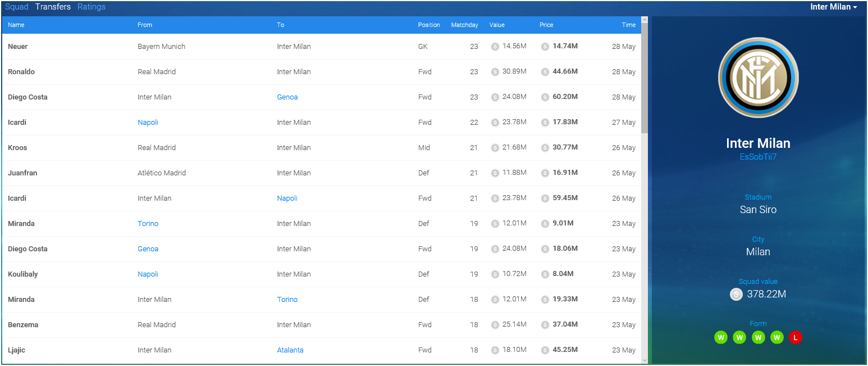868x366 pixels.
Task: Click price coin icon beside 18.06M
Action: pos(545,249)
